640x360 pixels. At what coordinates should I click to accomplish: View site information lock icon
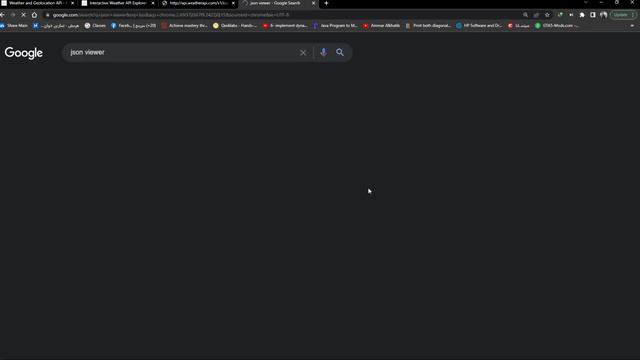(47, 15)
